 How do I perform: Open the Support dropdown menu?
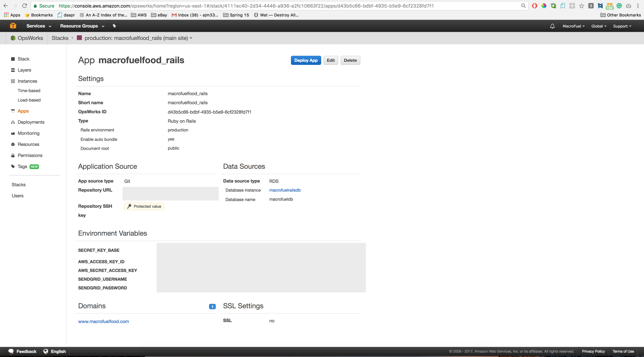(622, 26)
